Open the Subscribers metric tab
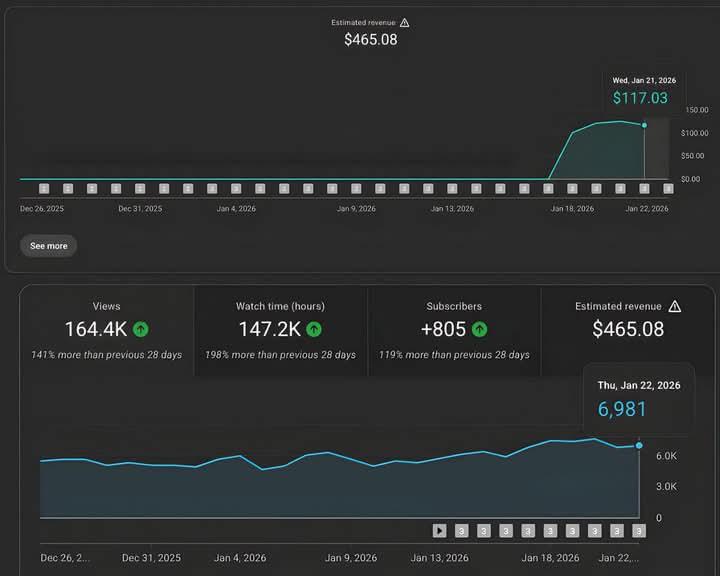This screenshot has width=720, height=576. 454,331
